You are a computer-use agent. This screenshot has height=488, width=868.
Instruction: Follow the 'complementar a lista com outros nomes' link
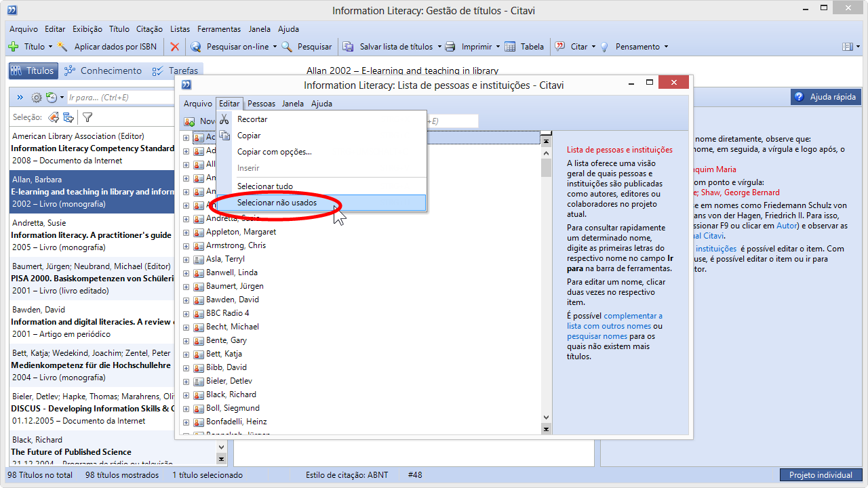[x=614, y=321]
